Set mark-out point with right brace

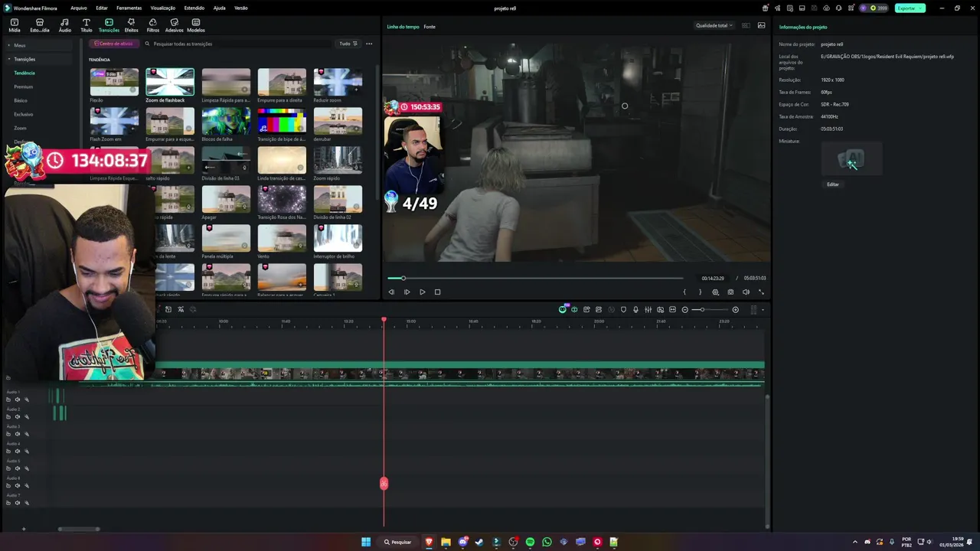pyautogui.click(x=700, y=292)
